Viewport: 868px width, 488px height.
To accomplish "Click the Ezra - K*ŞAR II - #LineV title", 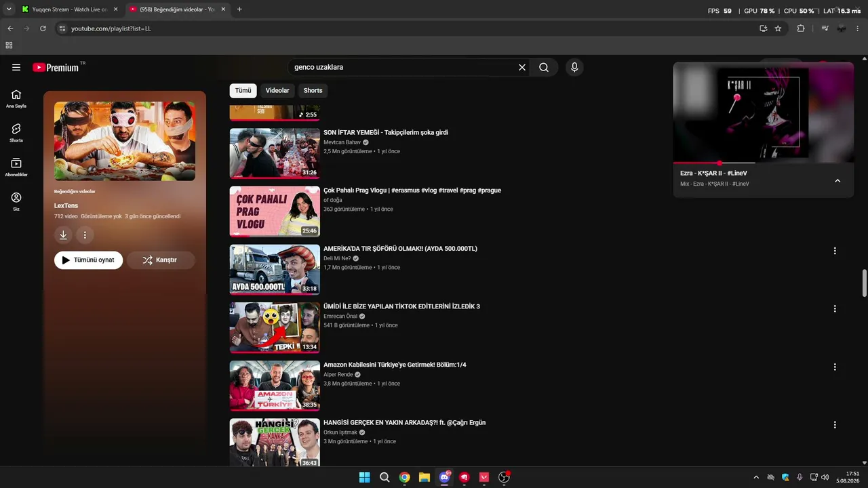I will point(713,174).
